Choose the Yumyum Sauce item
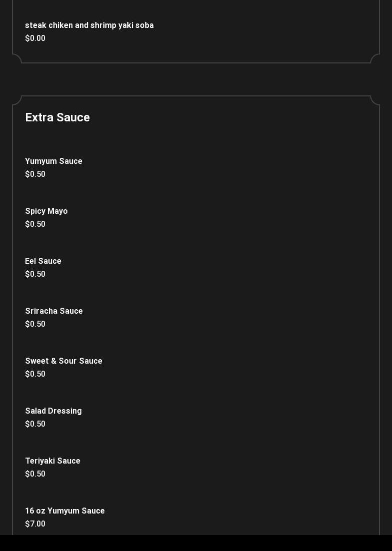The image size is (392, 551). 54,161
